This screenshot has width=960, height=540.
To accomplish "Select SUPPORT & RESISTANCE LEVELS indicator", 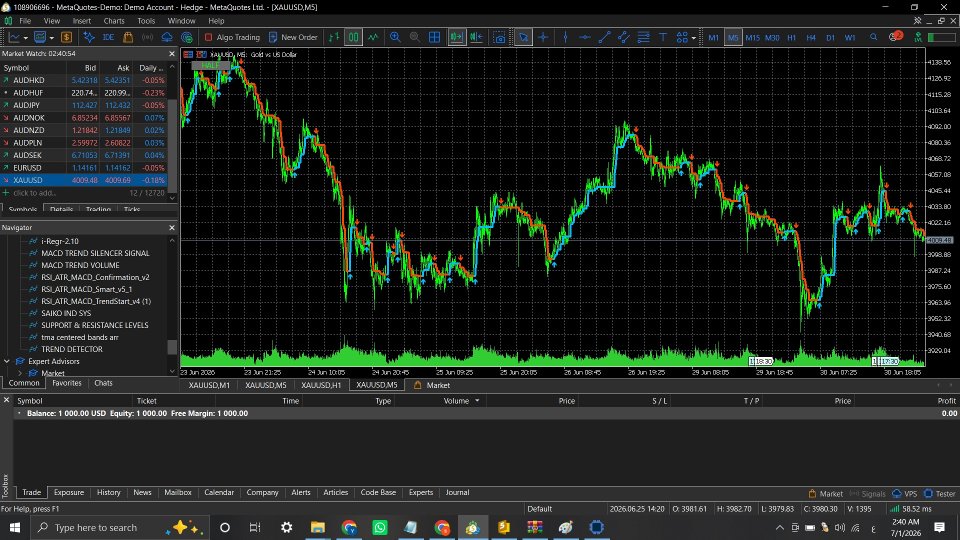I will pos(94,325).
